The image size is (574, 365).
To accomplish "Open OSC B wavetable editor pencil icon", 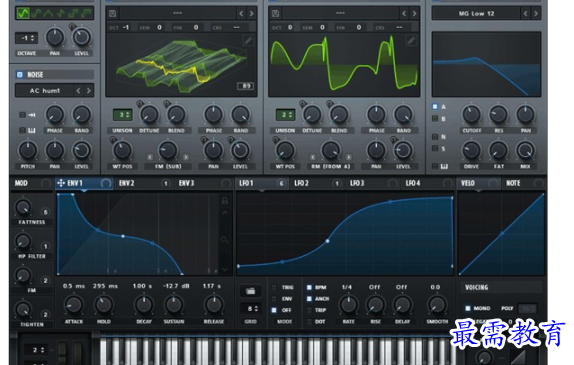I will pos(411,40).
